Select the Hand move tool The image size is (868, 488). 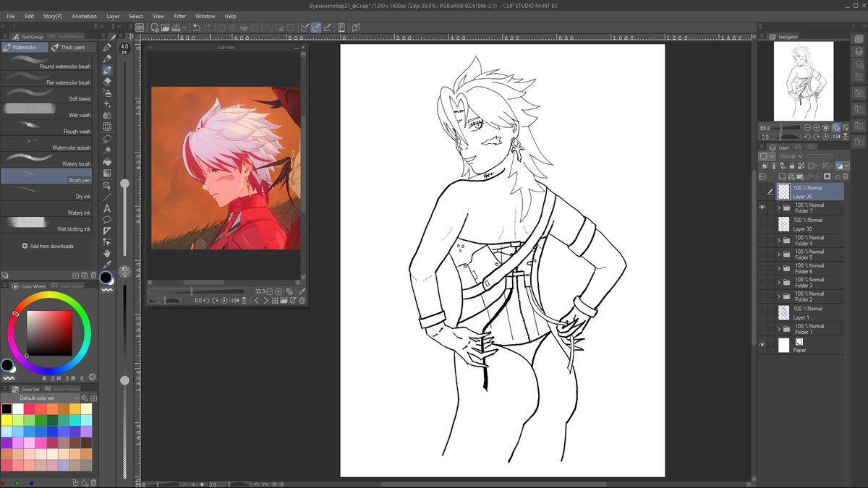pos(107,254)
